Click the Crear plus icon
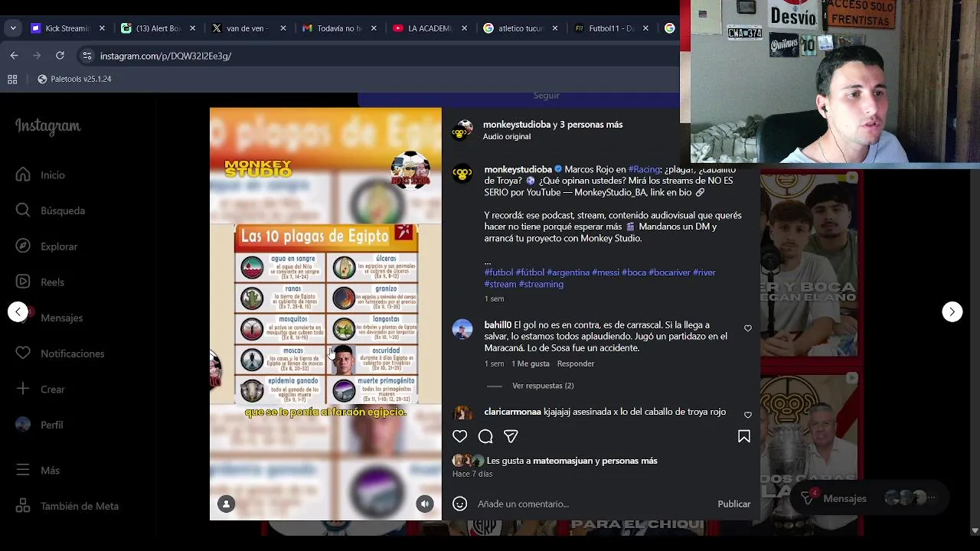Viewport: 980px width, 551px height. (x=23, y=389)
